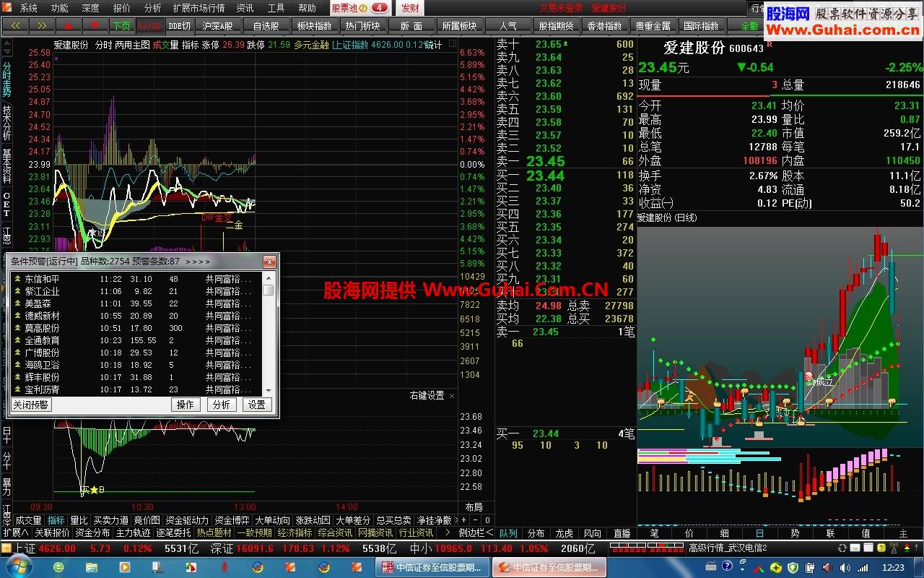The height and width of the screenshot is (578, 924).
Task: Switch to the 涨跌动因 tab
Action: (313, 520)
